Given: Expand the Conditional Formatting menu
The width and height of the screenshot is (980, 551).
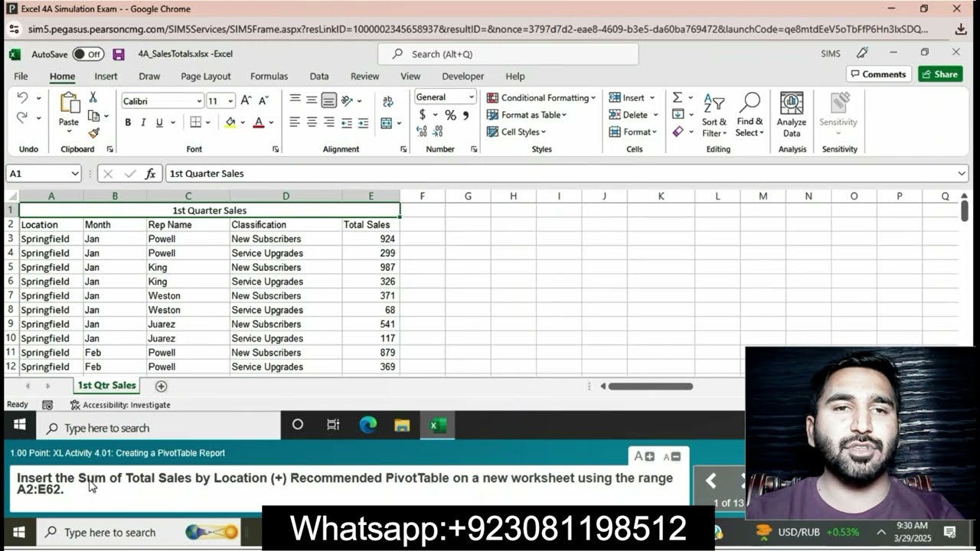Looking at the screenshot, I should tap(541, 98).
